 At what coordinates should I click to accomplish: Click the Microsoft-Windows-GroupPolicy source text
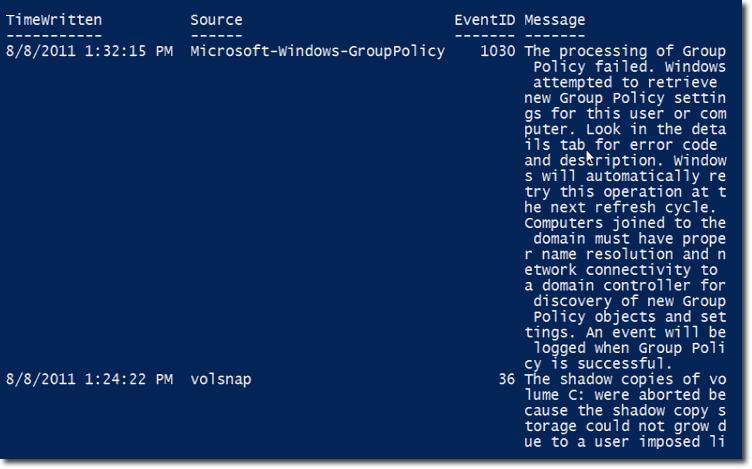[x=317, y=51]
